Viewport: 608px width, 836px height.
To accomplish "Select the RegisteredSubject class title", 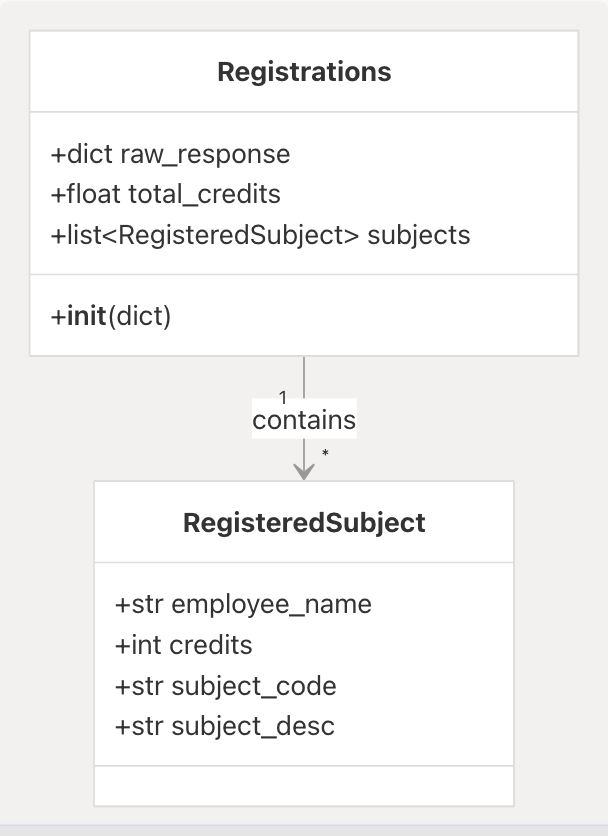I will (304, 523).
